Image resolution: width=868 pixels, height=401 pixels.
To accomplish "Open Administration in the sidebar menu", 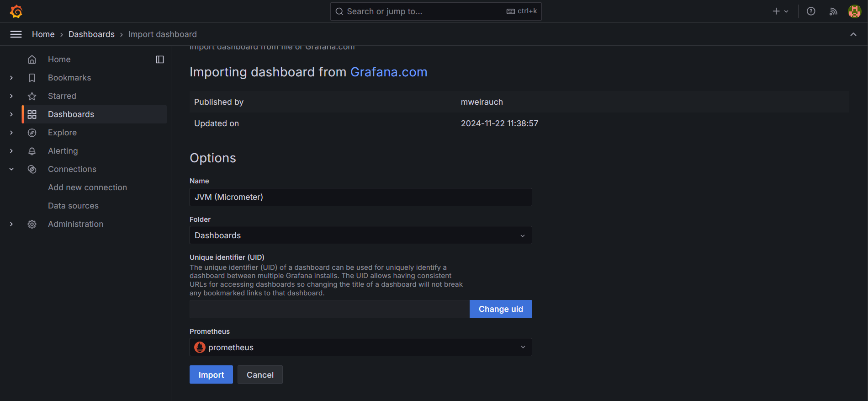I will tap(76, 224).
